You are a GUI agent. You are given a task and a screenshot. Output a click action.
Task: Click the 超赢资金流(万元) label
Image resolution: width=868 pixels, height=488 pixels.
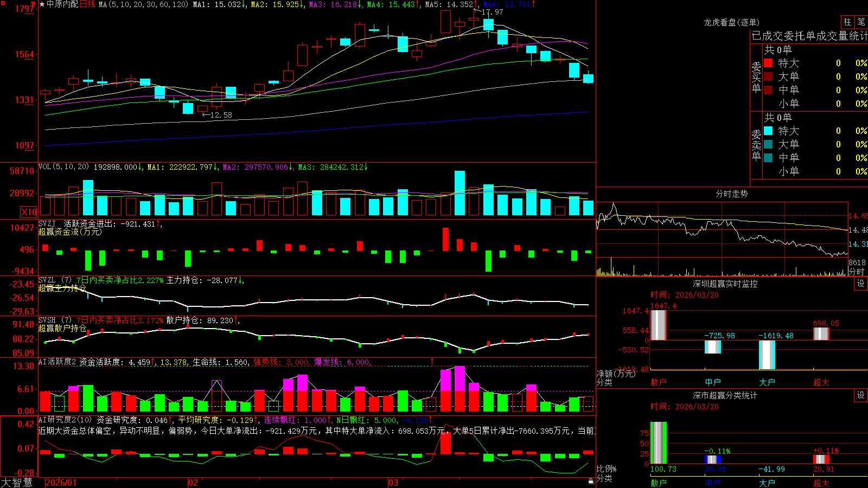tap(70, 232)
